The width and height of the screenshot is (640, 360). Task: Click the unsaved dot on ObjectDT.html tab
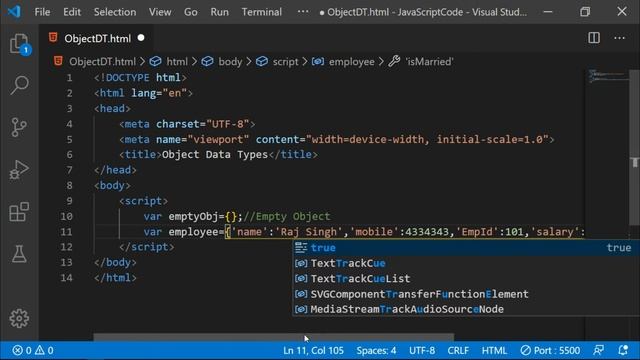coord(141,38)
